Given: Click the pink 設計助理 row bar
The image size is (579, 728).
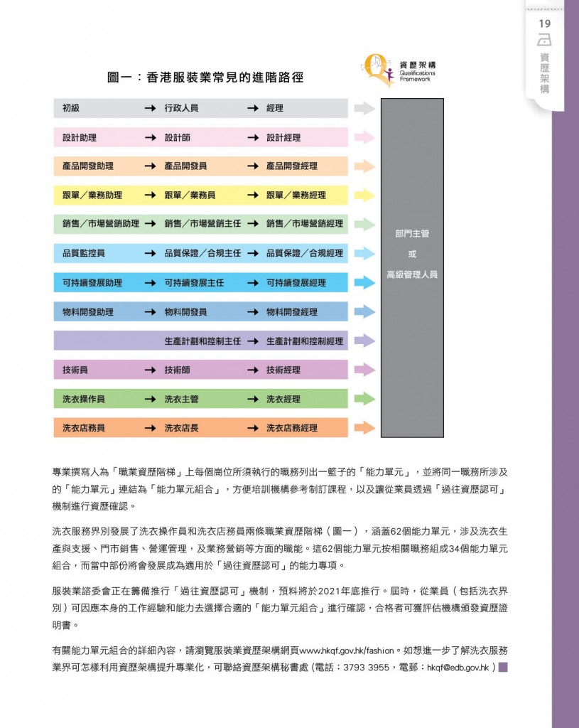Looking at the screenshot, I should tap(200, 137).
